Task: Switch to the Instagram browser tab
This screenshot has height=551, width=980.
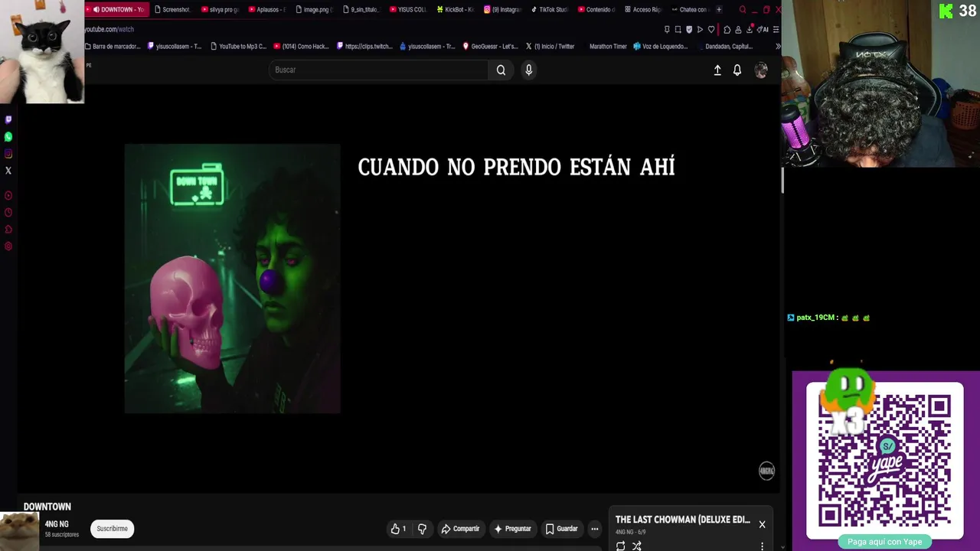Action: [501, 9]
